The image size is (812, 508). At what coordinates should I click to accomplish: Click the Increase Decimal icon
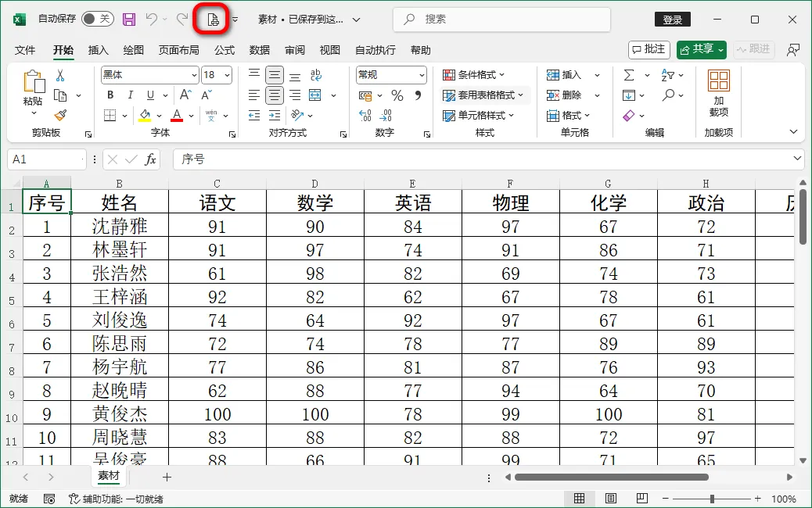coord(365,116)
